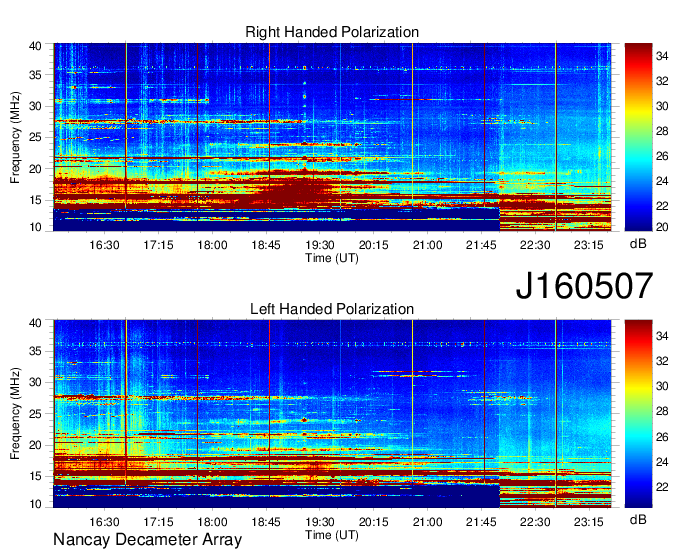This screenshot has width=680, height=552.
Task: Click the 16:30 time tick under Right Handed plot
Action: point(105,245)
